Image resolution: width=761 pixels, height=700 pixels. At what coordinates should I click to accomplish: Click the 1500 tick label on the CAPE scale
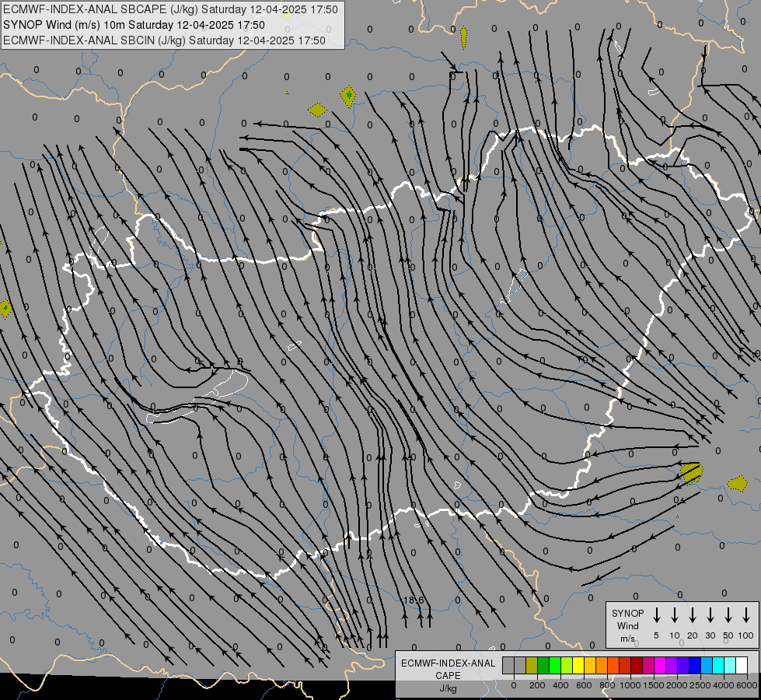tap(653, 685)
